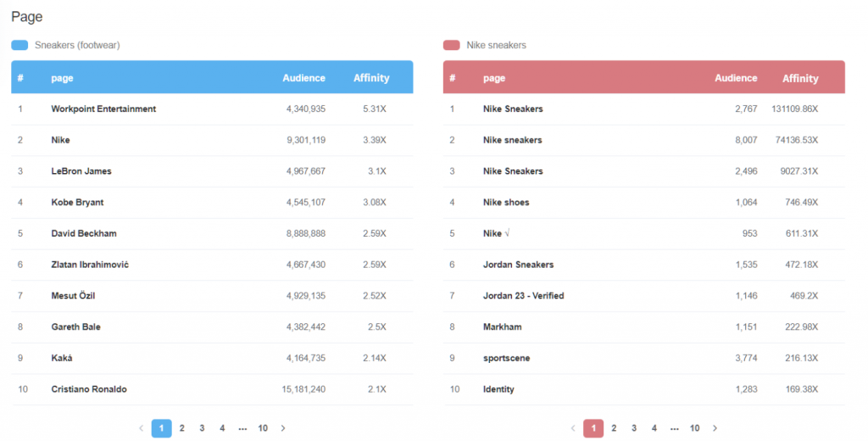Viewport: 868px width, 441px height.
Task: Select the Mesut Özil row
Action: pyautogui.click(x=212, y=296)
